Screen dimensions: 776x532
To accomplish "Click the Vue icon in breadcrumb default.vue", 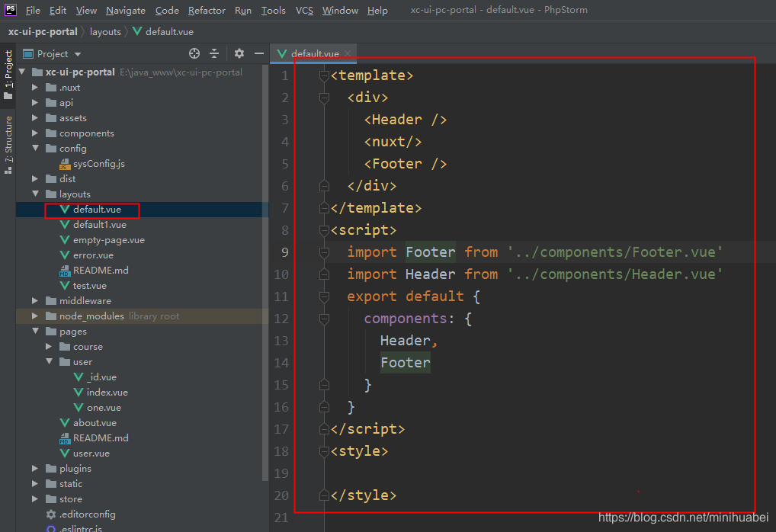I will pos(137,32).
